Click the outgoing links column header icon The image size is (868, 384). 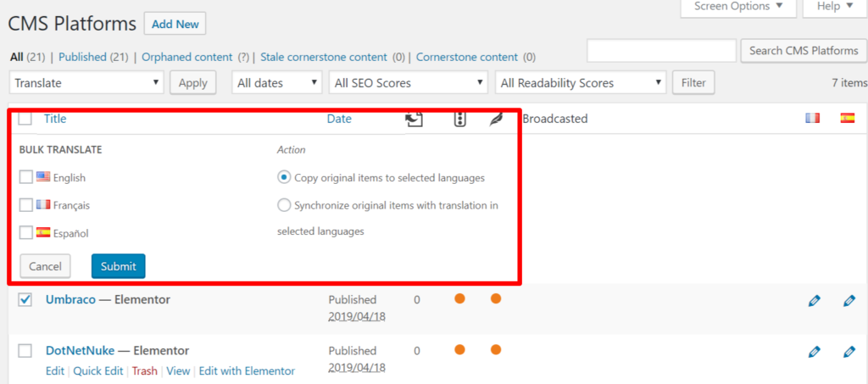414,119
